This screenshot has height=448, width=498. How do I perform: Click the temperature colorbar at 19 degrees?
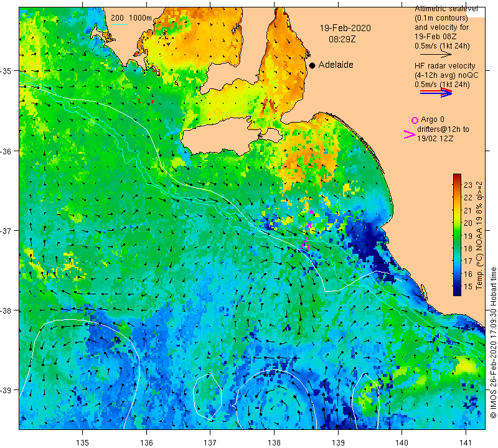(457, 236)
